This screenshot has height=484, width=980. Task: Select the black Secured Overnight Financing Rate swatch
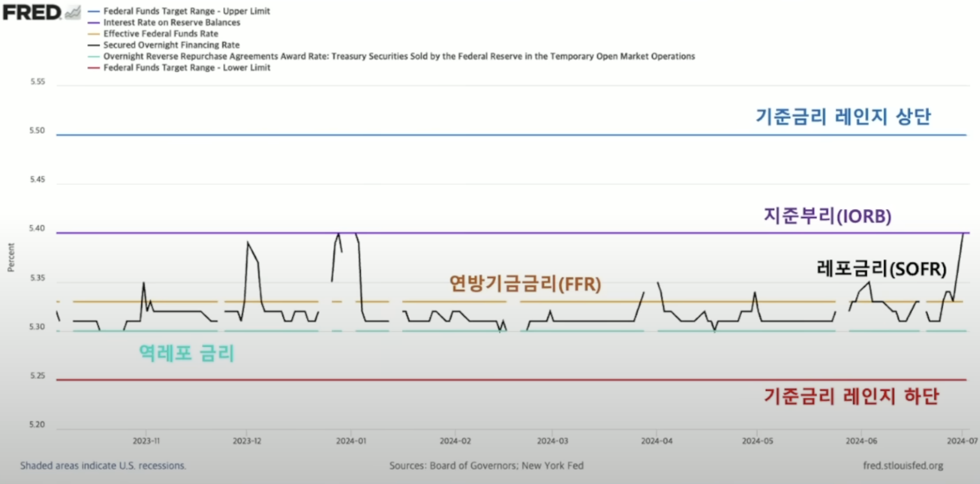(x=94, y=45)
